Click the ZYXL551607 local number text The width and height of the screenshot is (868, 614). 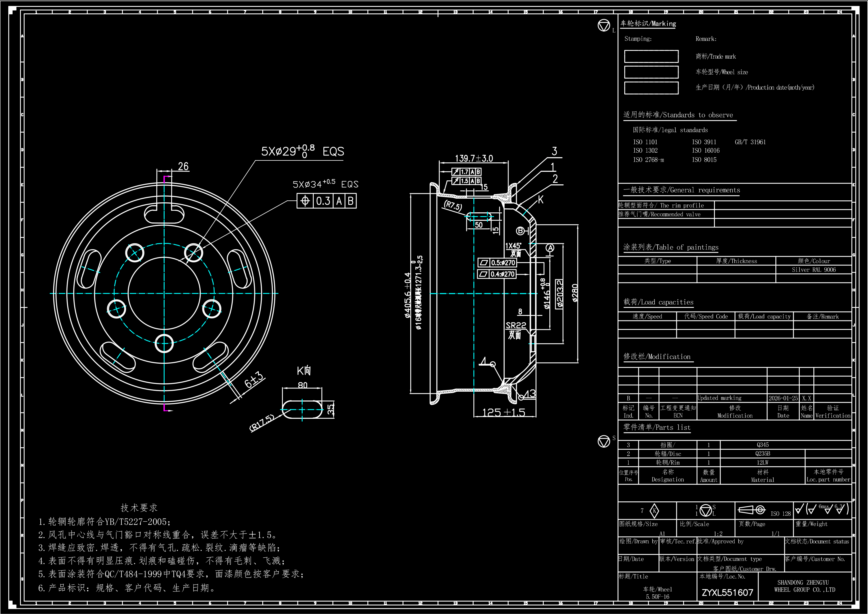[727, 593]
